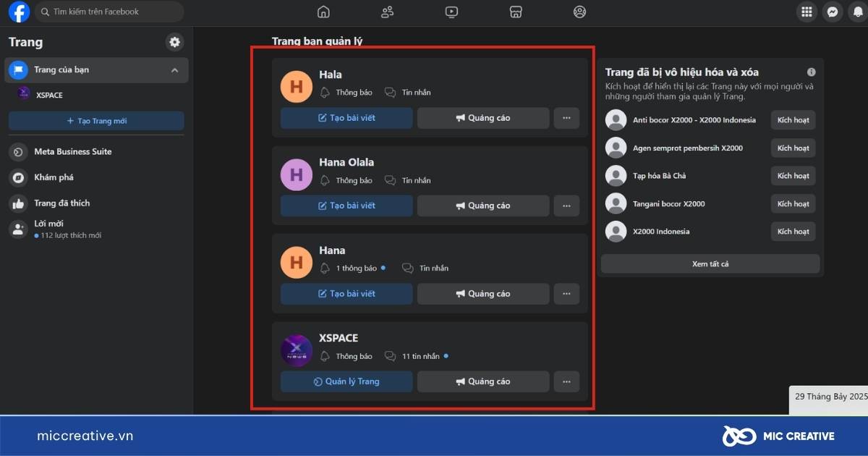This screenshot has height=456, width=868.
Task: Kích hoạt X2000 Indonesia page
Action: 793,232
